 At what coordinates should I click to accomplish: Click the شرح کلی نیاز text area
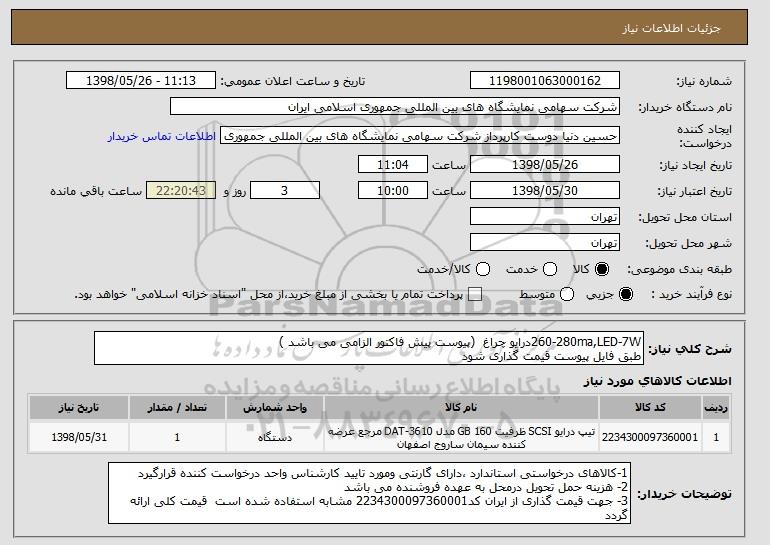369,349
